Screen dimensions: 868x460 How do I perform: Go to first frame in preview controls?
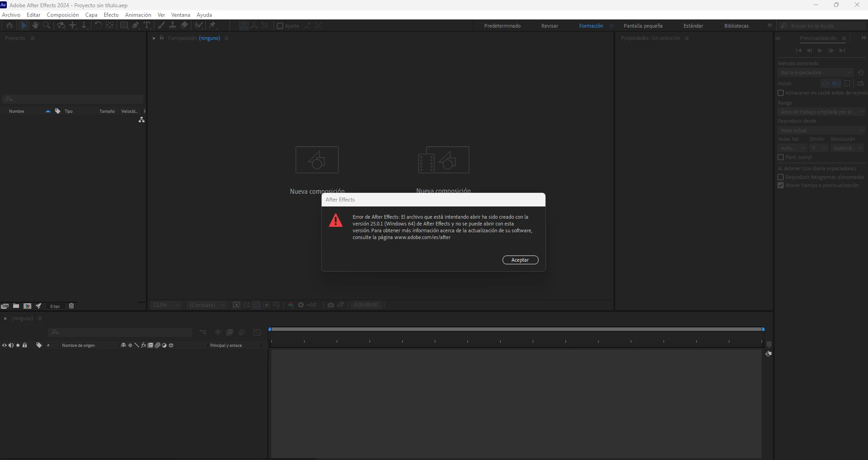799,51
